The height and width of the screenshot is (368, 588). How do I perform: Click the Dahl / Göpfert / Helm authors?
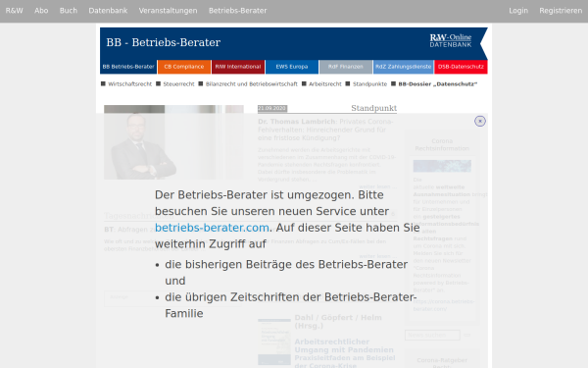click(x=338, y=322)
